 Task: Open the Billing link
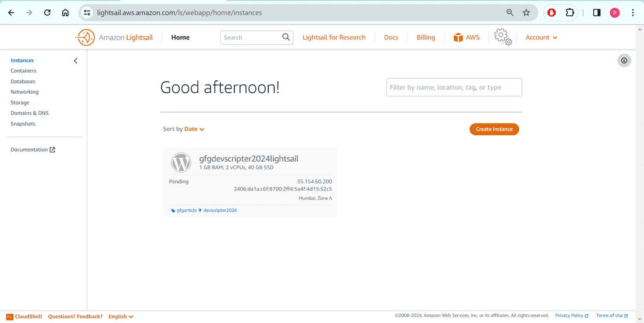(x=426, y=38)
